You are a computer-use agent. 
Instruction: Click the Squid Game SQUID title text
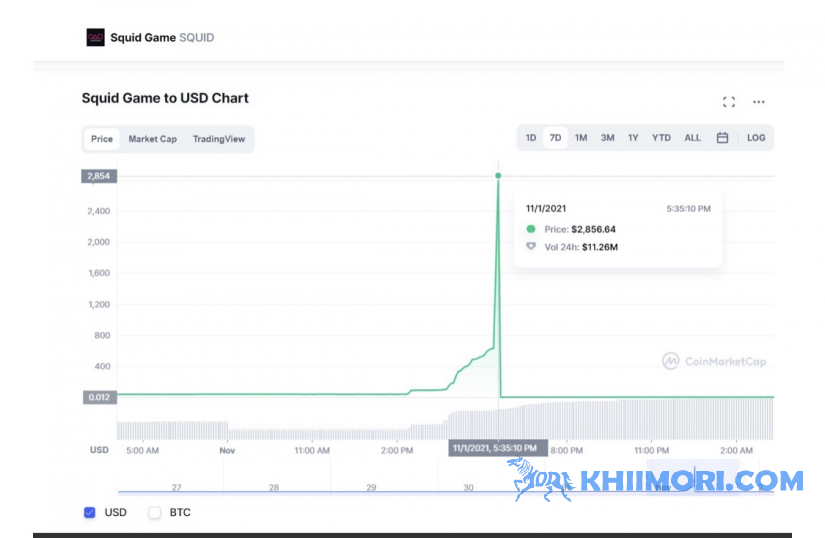pos(162,38)
